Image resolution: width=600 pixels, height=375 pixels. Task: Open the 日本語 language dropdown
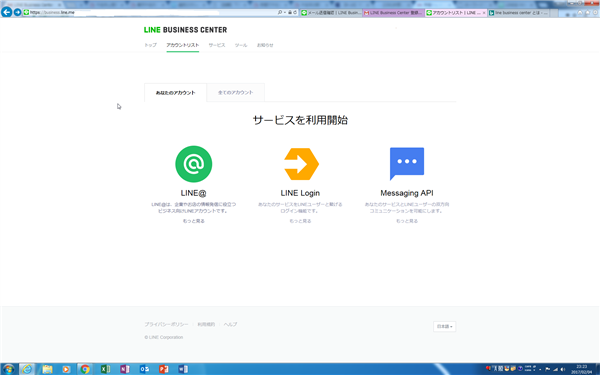444,326
